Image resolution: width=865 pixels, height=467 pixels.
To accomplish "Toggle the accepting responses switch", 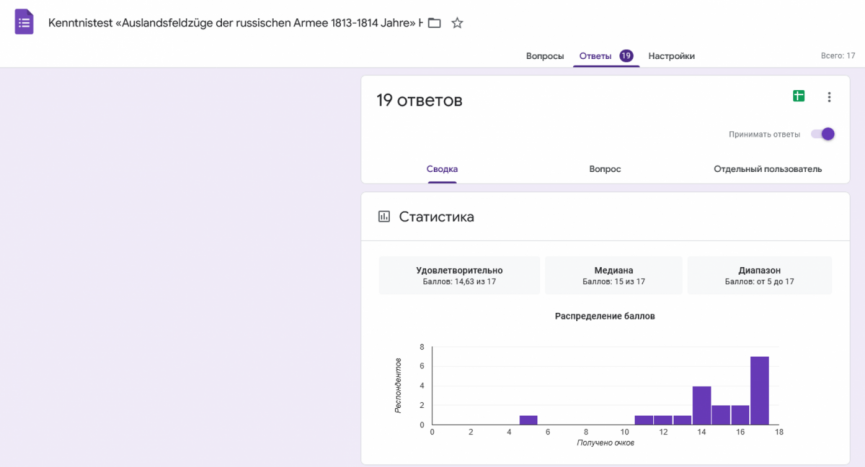I will [x=822, y=134].
